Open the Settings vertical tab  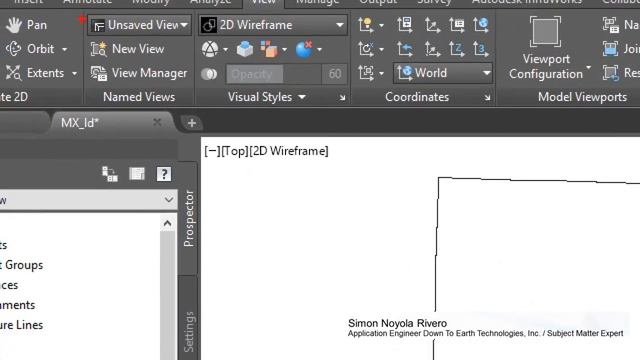[x=188, y=331]
